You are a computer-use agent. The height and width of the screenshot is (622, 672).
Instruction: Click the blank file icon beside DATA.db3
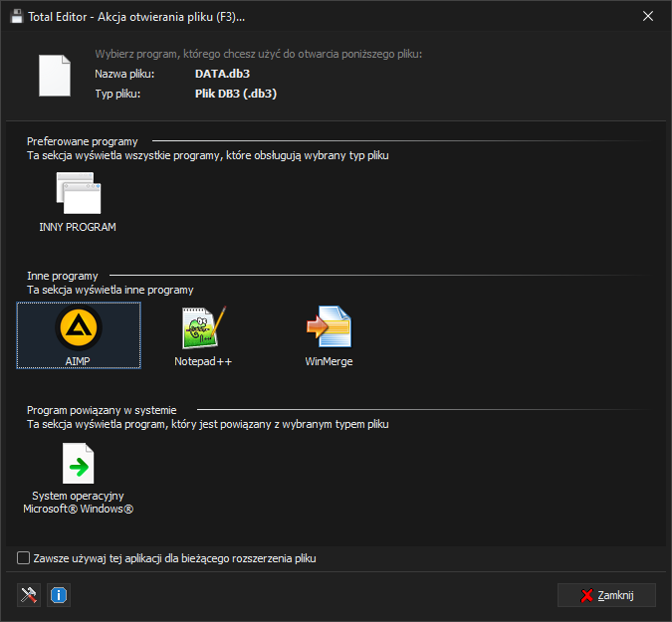(55, 76)
